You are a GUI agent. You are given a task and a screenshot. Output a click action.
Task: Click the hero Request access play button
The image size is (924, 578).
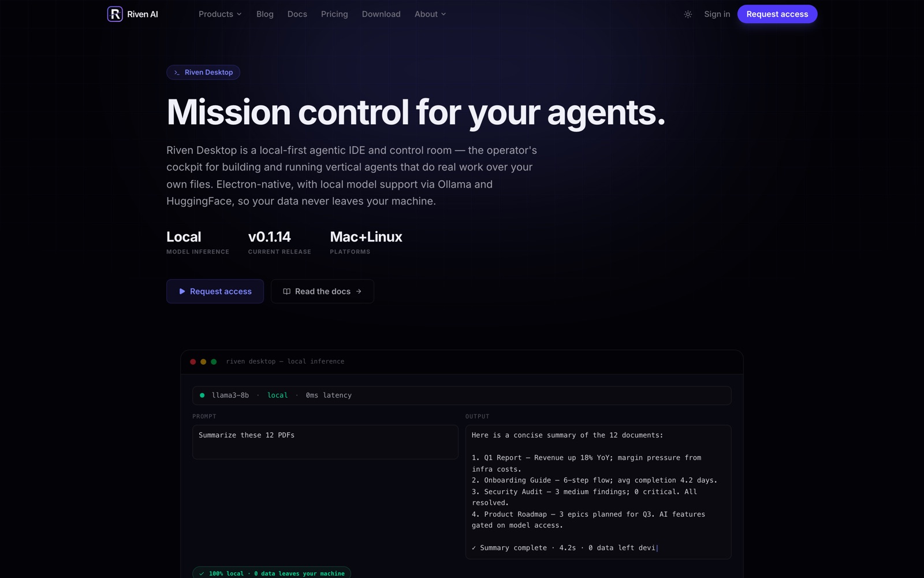pos(215,291)
